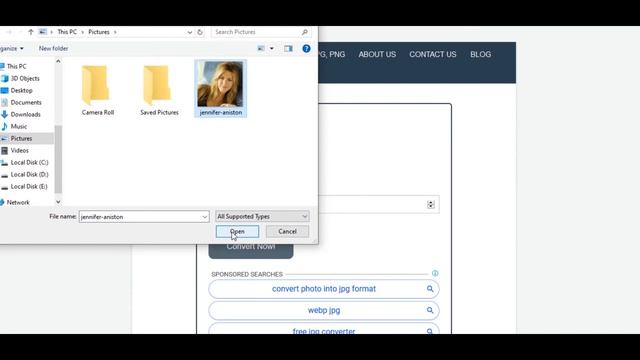Click 'convert photo into jpg format' link

[x=324, y=289]
